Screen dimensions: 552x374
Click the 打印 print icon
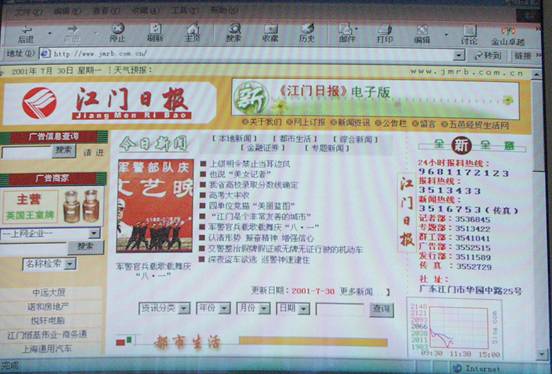click(x=384, y=29)
